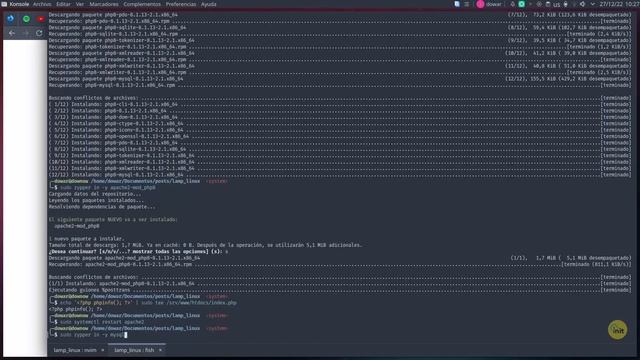Open the notifications bell tray icon
The image size is (640, 360).
click(x=512, y=4)
